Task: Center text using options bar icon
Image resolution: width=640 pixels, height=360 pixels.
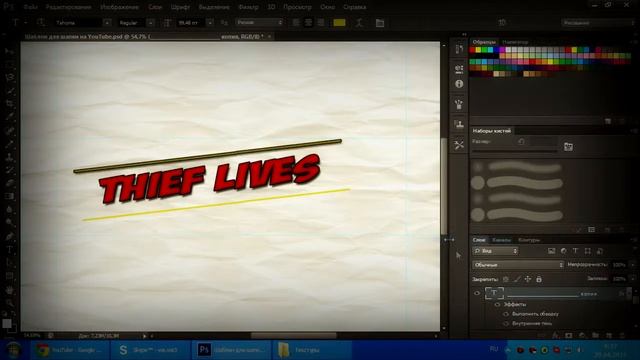Action: pos(309,23)
